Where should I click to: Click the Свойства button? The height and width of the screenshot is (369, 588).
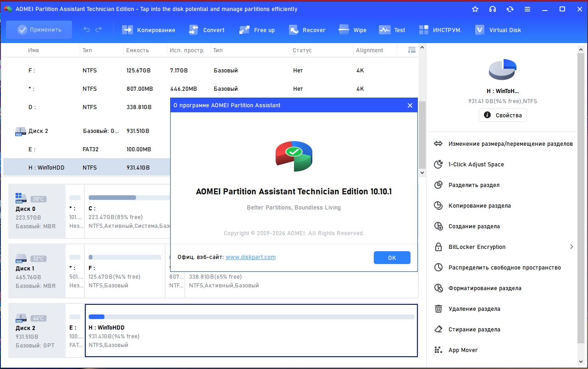[x=503, y=115]
